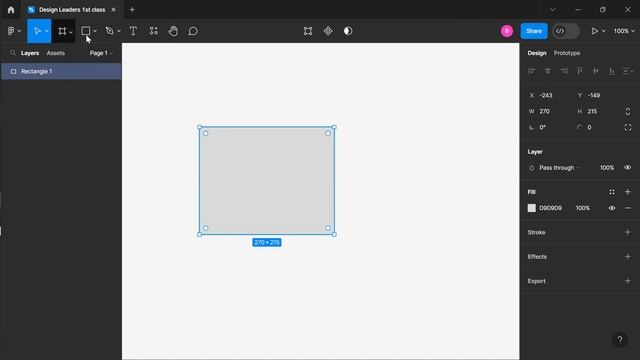This screenshot has height=360, width=640.
Task: Open a new tab with plus
Action: coord(132,10)
